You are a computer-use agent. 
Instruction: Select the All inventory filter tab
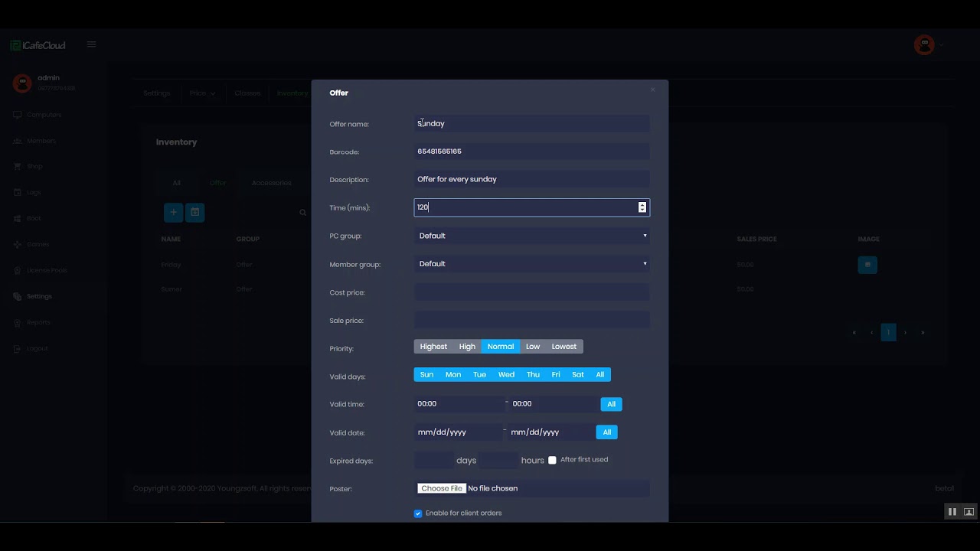coord(177,183)
